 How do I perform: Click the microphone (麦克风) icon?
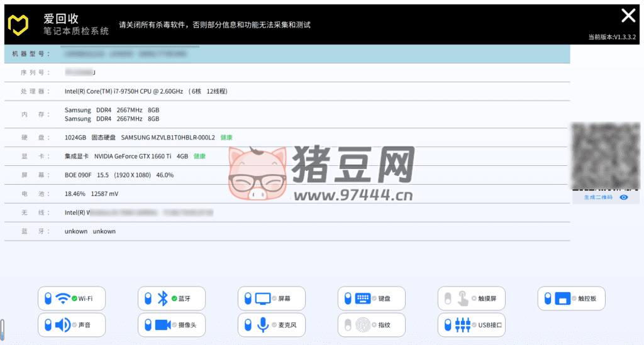pyautogui.click(x=262, y=325)
